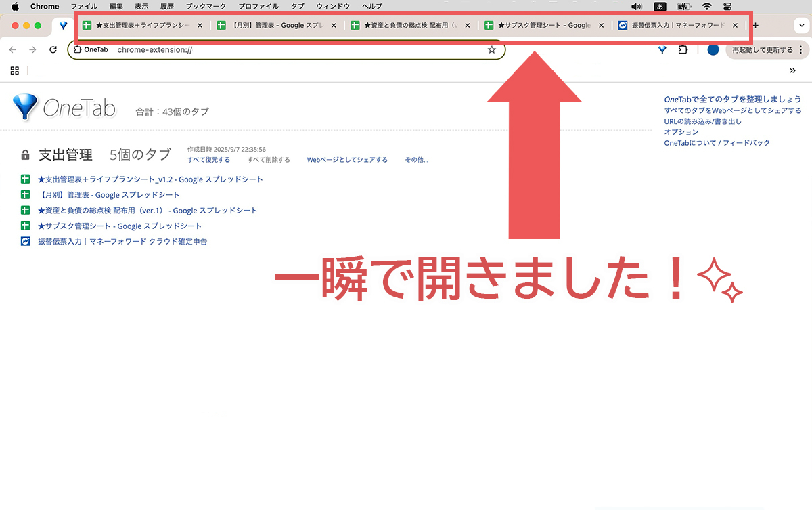812x510 pixels.
Task: Open the 履歴 menu
Action: click(167, 6)
